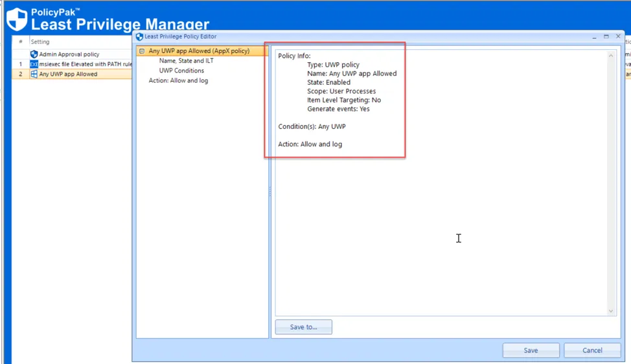Select the AppX policy root tree node
The height and width of the screenshot is (364, 631).
point(199,51)
